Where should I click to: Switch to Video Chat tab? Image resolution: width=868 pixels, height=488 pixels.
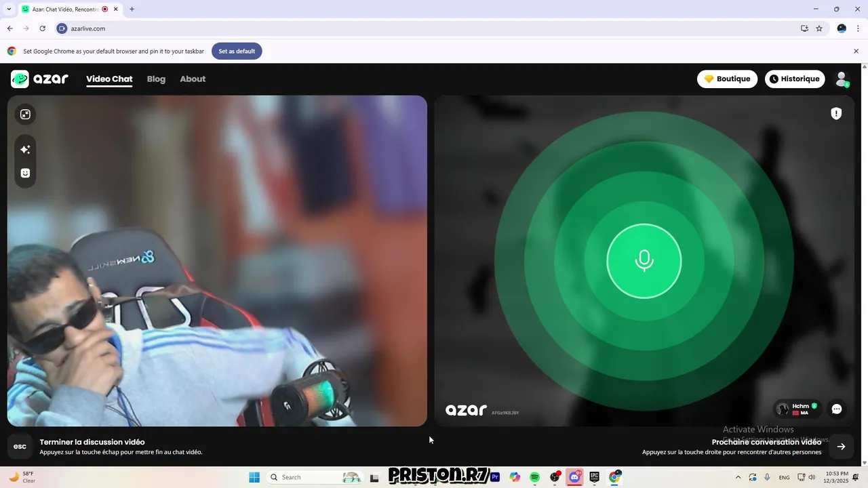coord(109,79)
